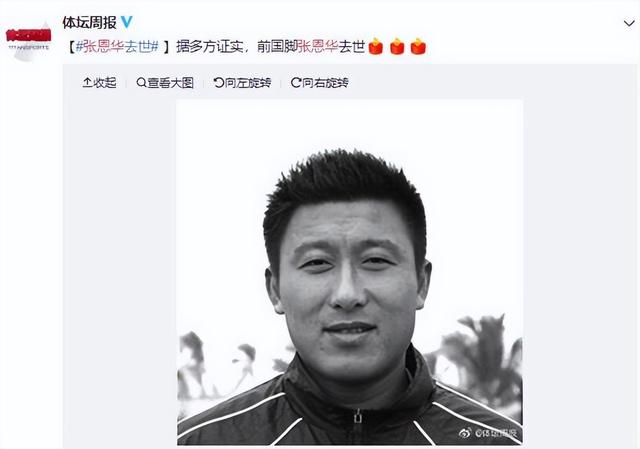This screenshot has height=449, width=640.
Task: Click the up-arrow icon beside 收起
Action: coord(87,83)
